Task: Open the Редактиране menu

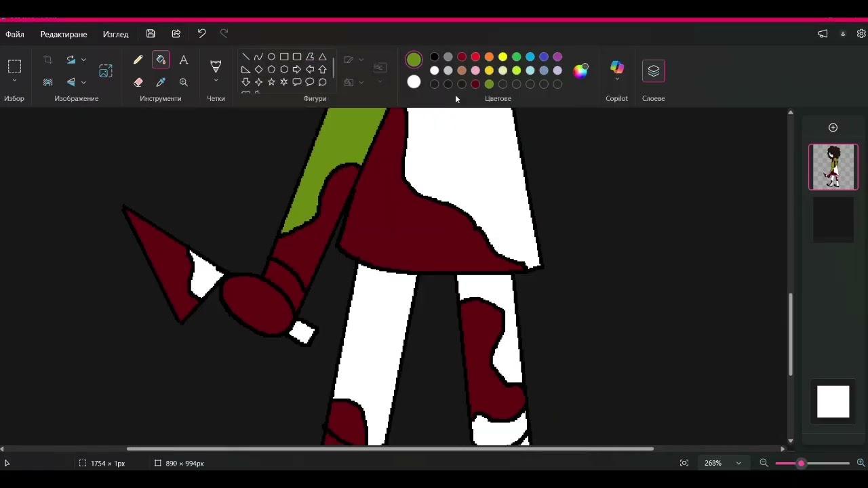Action: pyautogui.click(x=64, y=35)
